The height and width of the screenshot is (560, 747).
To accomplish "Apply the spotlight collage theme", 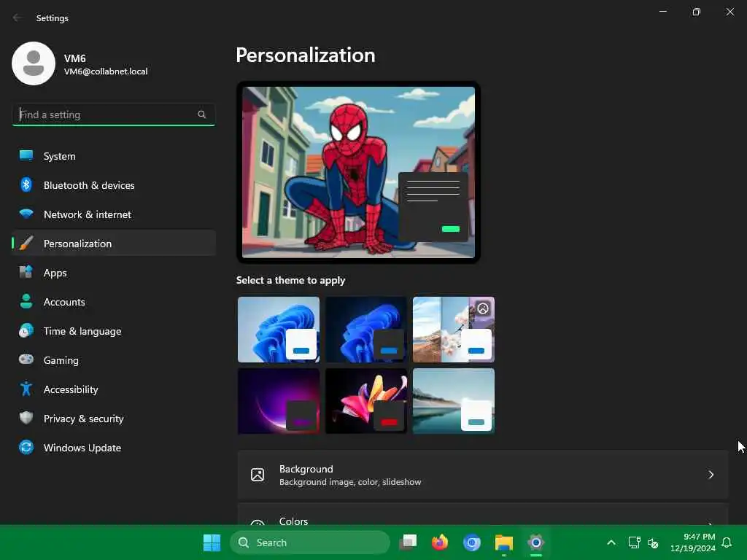I will coord(454,330).
